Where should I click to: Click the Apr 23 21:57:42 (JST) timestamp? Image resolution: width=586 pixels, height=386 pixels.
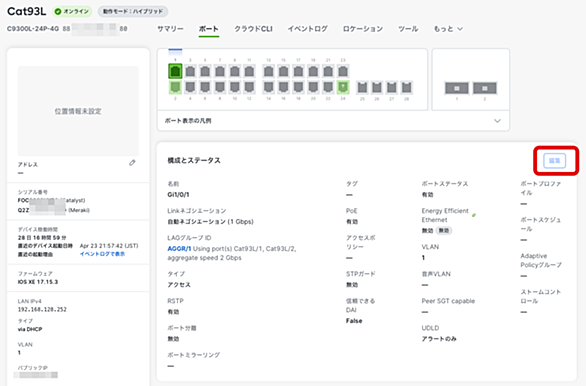(x=109, y=246)
